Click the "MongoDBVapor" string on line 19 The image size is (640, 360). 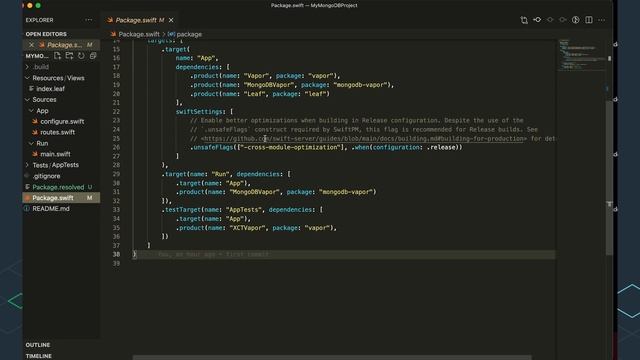269,85
